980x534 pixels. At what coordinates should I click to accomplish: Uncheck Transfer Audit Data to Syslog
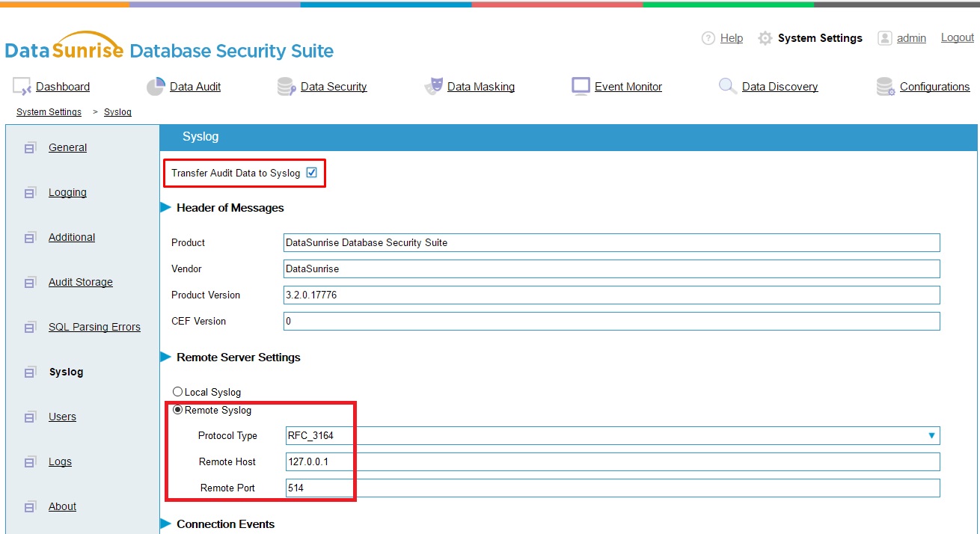pyautogui.click(x=312, y=173)
